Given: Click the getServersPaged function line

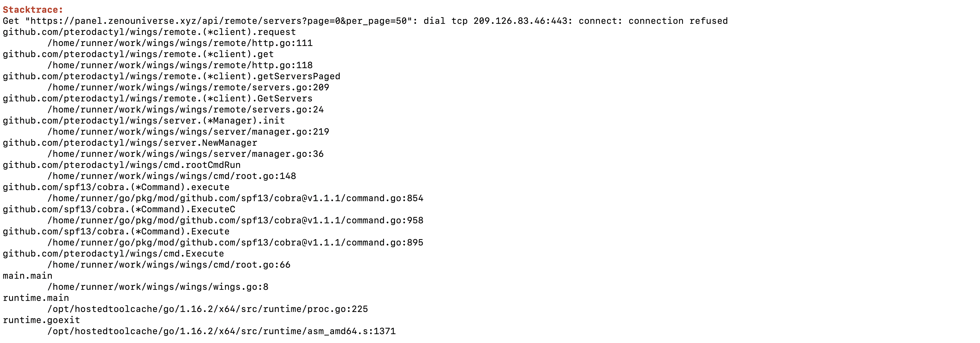Looking at the screenshot, I should [172, 76].
